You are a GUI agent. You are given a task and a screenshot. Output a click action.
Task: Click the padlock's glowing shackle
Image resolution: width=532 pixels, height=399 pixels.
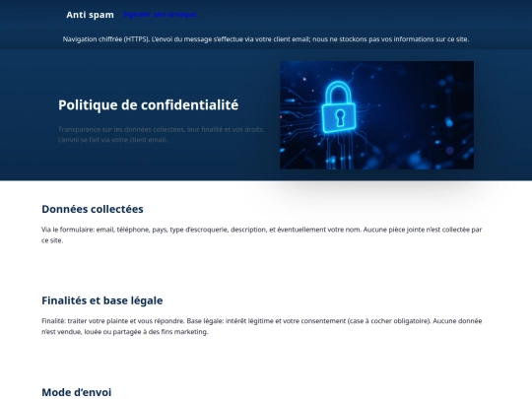click(338, 93)
